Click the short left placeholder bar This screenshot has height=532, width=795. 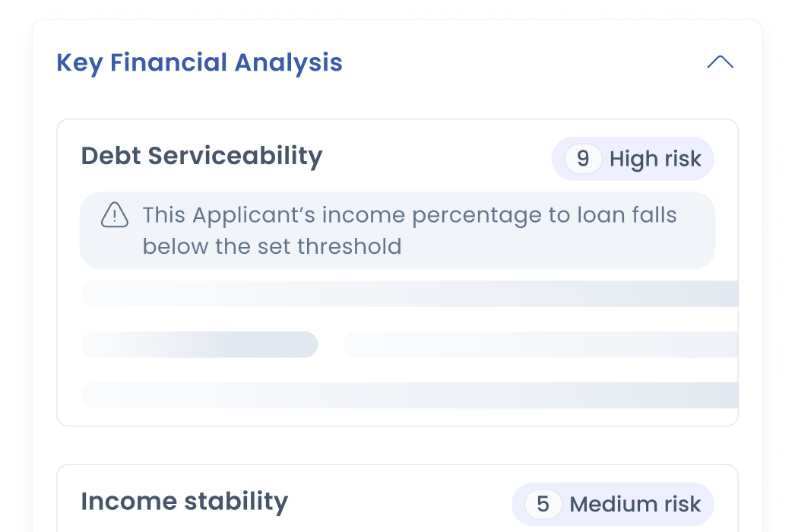pos(199,344)
